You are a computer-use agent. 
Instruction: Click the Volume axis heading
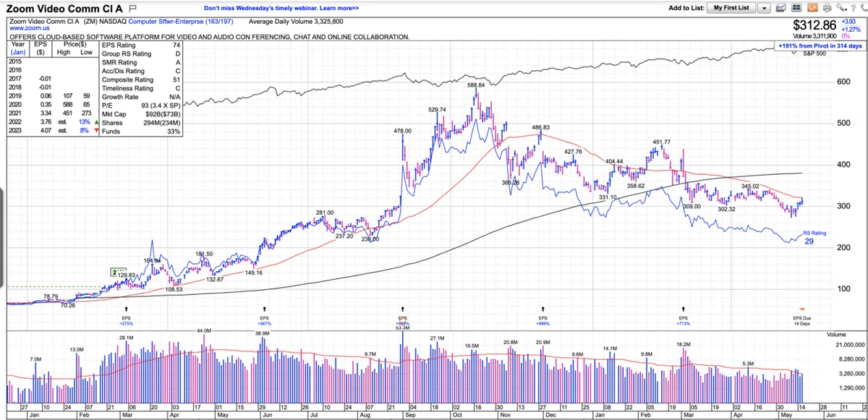click(x=836, y=335)
